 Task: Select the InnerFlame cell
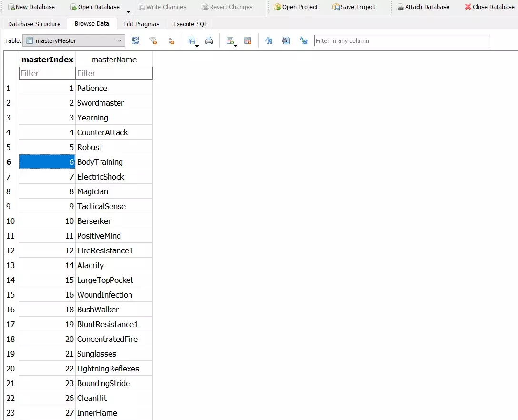coord(114,413)
